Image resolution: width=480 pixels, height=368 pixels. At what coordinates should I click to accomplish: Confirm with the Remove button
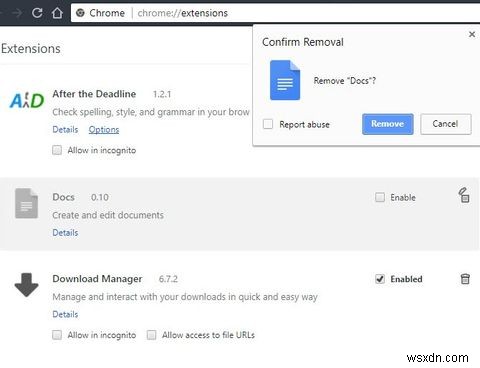click(388, 124)
